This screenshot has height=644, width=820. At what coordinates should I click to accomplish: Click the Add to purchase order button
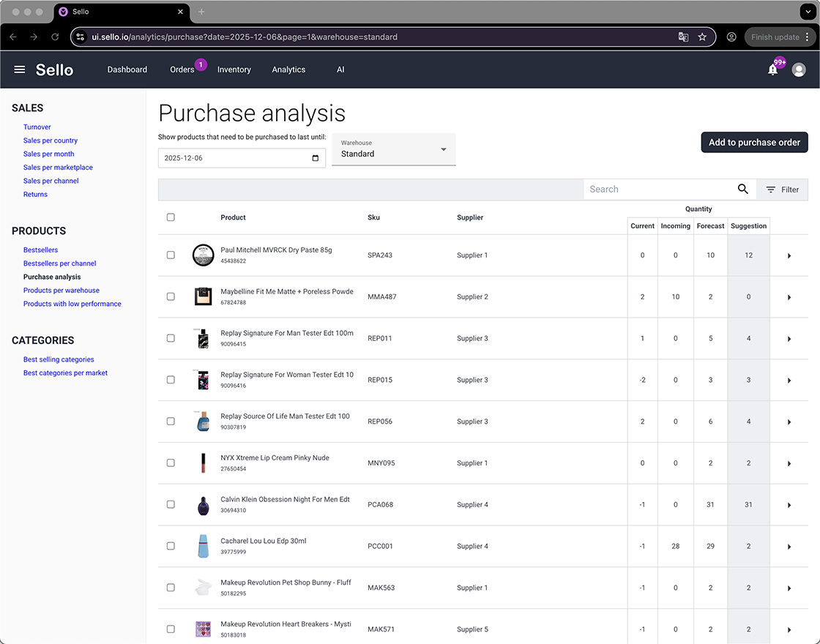coord(754,142)
